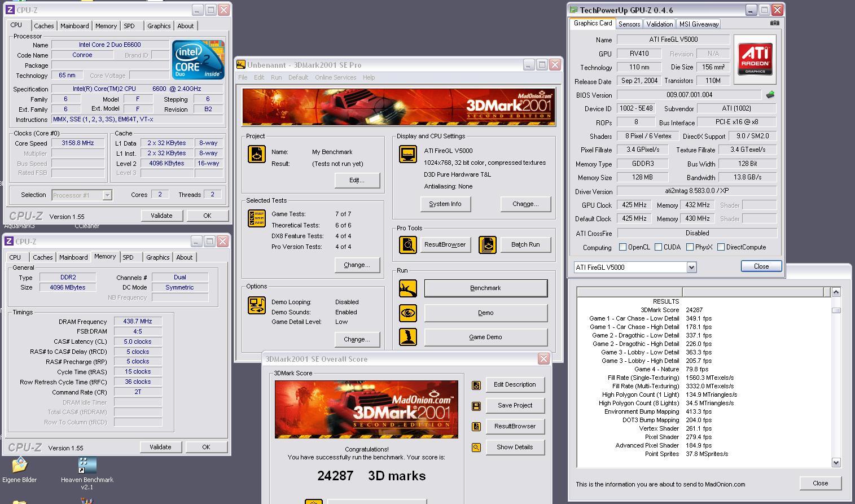Click CPU-Z memory window title icon
855x504 pixels.
click(x=9, y=242)
